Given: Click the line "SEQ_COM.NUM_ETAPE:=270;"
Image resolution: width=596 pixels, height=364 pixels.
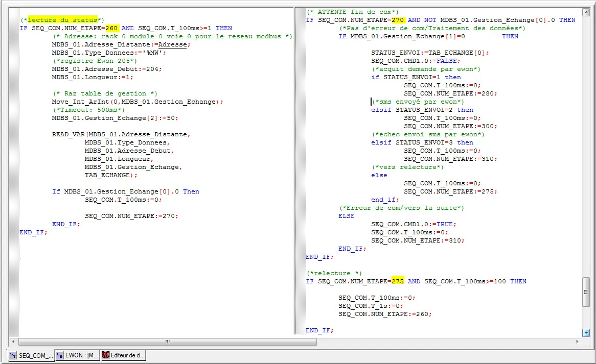Looking at the screenshot, I should pyautogui.click(x=131, y=216).
